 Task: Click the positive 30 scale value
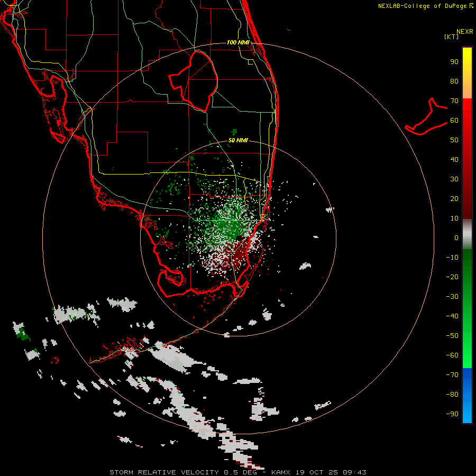click(x=454, y=179)
